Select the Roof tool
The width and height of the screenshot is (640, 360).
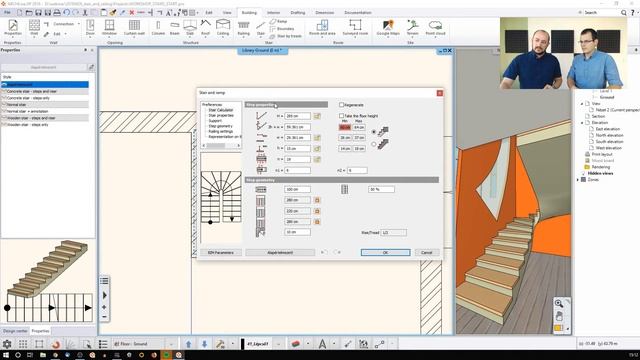click(x=205, y=28)
